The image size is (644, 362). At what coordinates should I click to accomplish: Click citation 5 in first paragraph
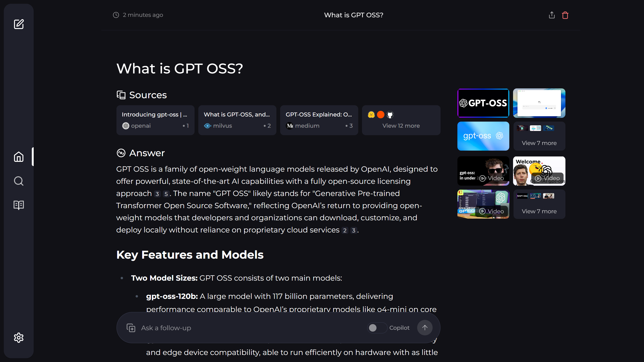click(x=166, y=194)
